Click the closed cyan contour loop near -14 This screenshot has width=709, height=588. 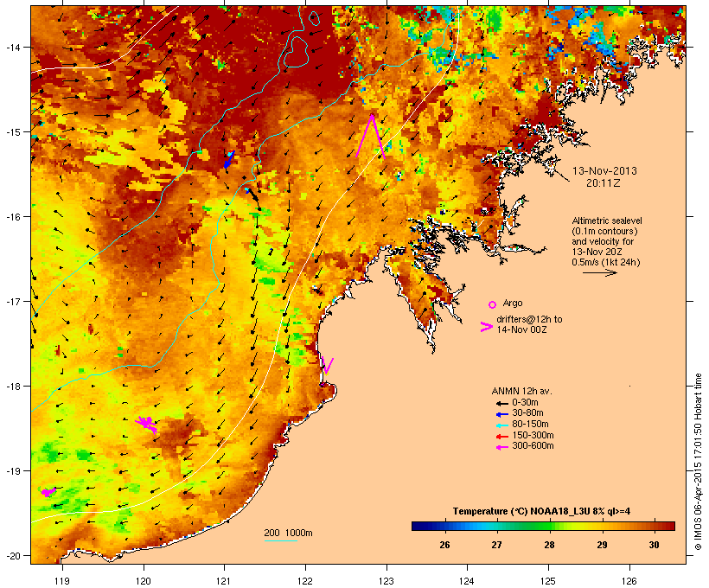click(296, 52)
